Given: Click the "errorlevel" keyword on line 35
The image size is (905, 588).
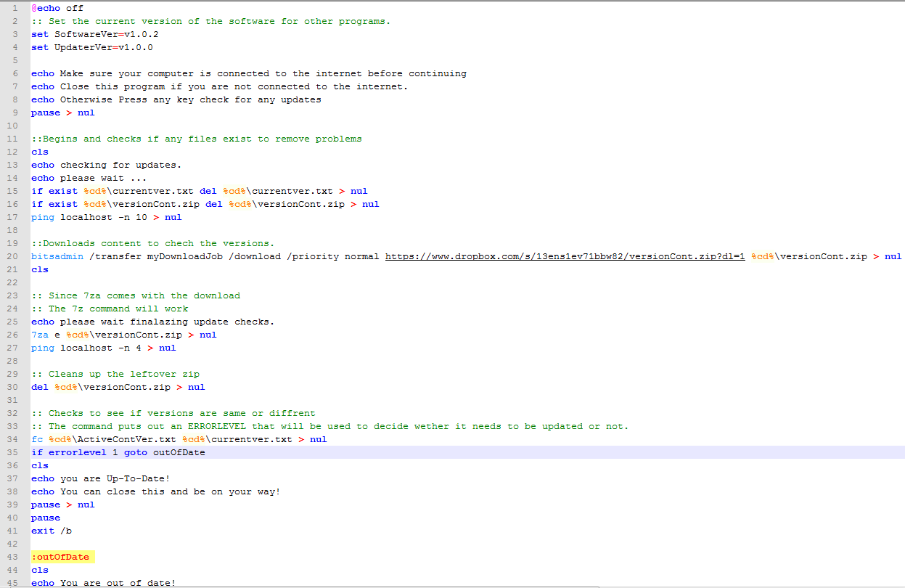Looking at the screenshot, I should click(x=78, y=452).
